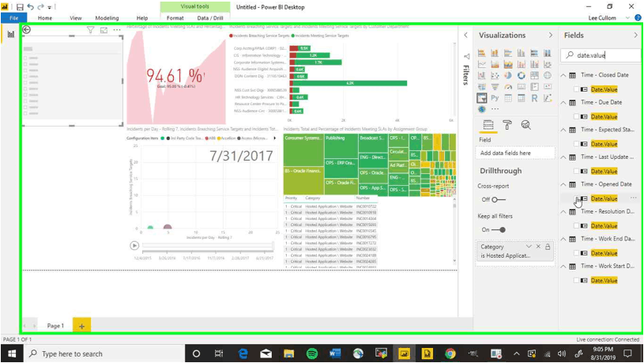The image size is (644, 363).
Task: Click the Add data fields here well
Action: pos(516,153)
